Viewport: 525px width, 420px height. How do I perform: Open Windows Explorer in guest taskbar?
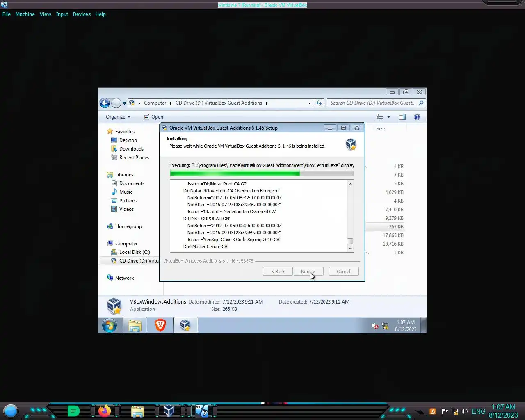(x=135, y=326)
